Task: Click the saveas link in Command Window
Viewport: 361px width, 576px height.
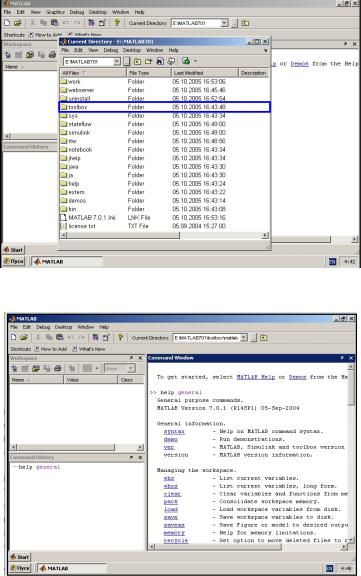Action: (x=174, y=525)
